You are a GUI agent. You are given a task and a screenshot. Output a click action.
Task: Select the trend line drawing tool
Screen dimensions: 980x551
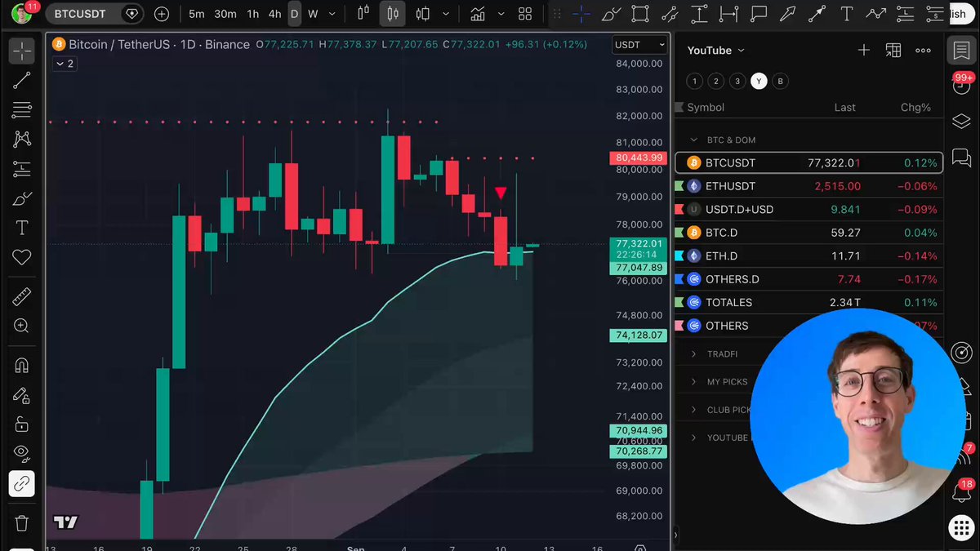[x=22, y=80]
